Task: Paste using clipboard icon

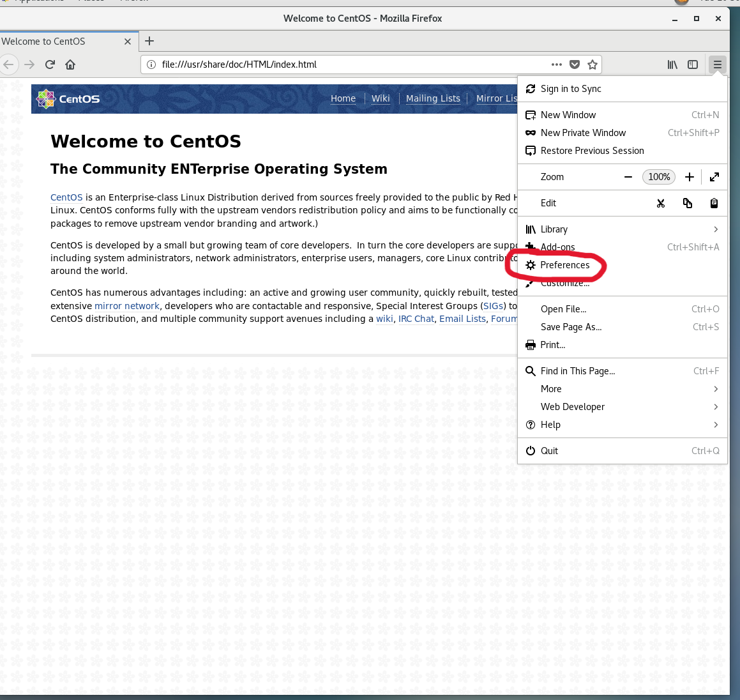Action: pyautogui.click(x=714, y=203)
